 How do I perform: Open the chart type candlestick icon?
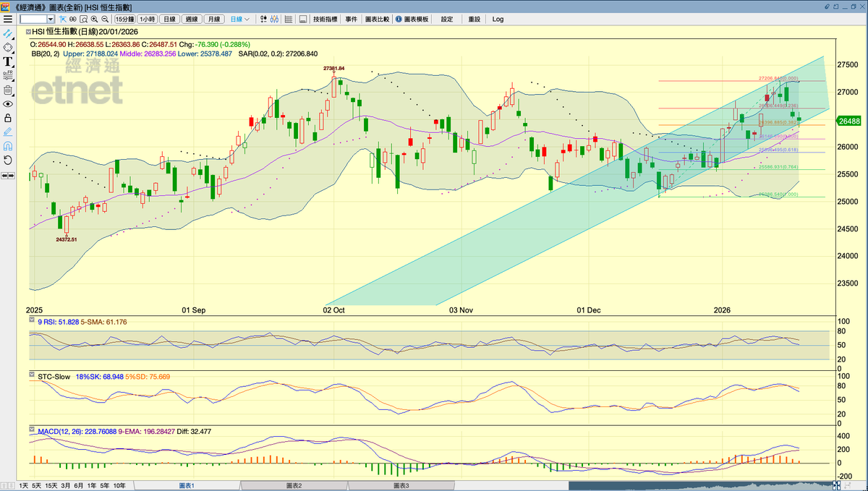pos(263,19)
